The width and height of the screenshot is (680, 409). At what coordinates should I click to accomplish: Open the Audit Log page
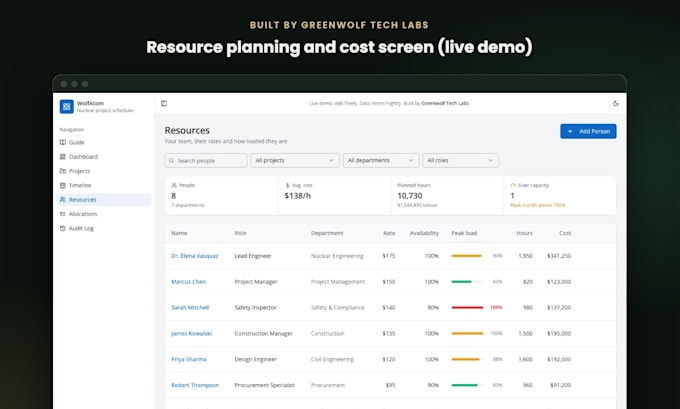pyautogui.click(x=104, y=228)
